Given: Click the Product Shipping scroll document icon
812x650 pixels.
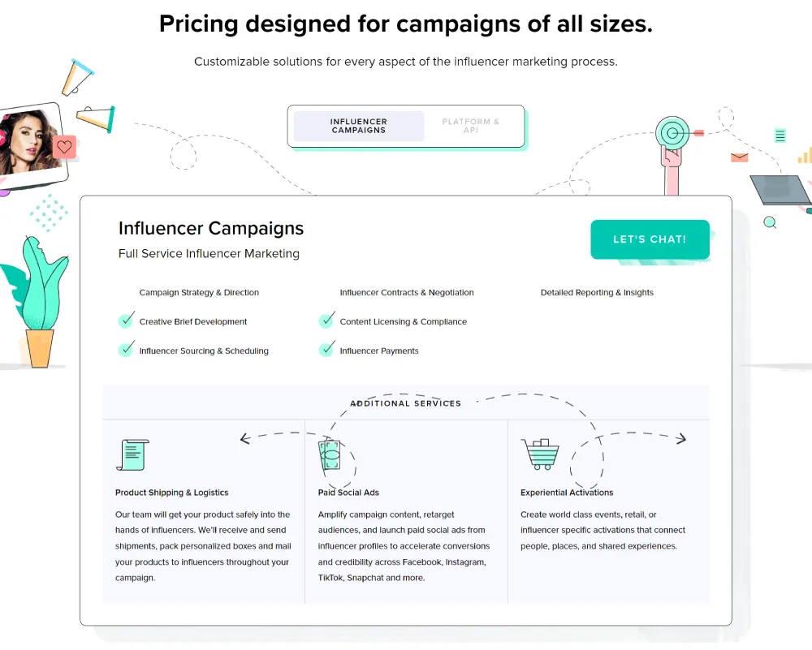Looking at the screenshot, I should 133,455.
